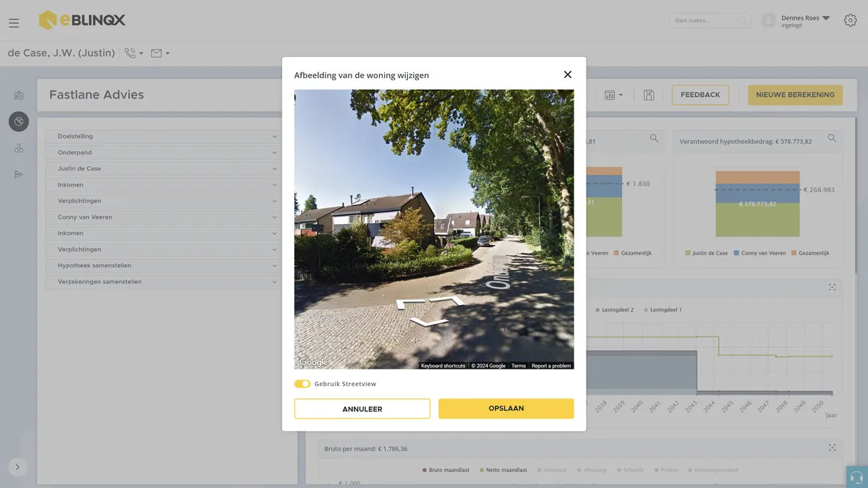
Task: Expand the Hypotheek samenstellen section
Action: tap(162, 265)
